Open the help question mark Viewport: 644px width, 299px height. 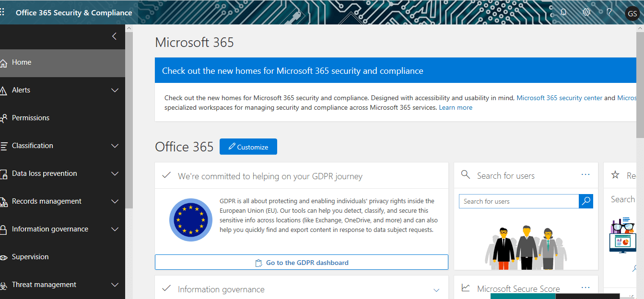(x=609, y=12)
